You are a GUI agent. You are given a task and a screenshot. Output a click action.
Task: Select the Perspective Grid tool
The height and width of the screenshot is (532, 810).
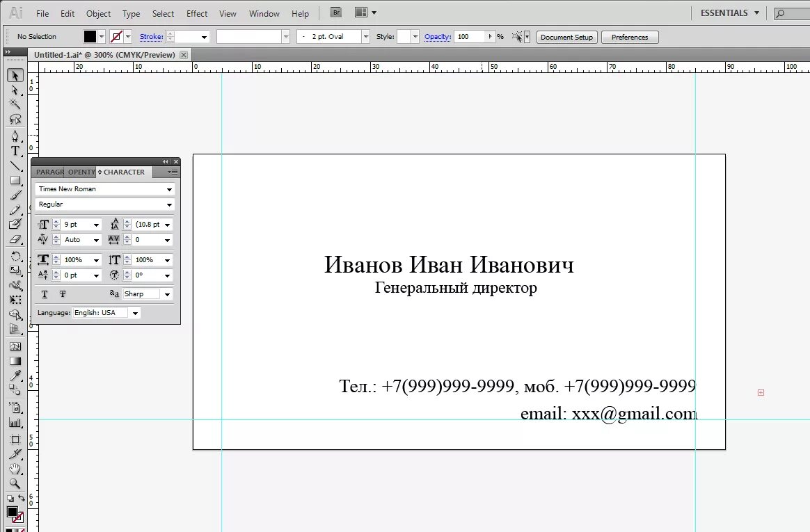15,329
